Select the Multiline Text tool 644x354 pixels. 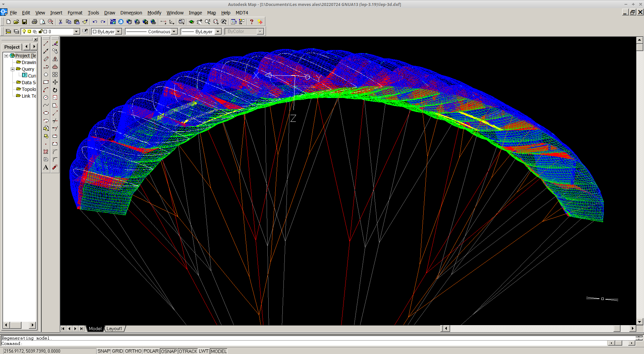point(46,167)
